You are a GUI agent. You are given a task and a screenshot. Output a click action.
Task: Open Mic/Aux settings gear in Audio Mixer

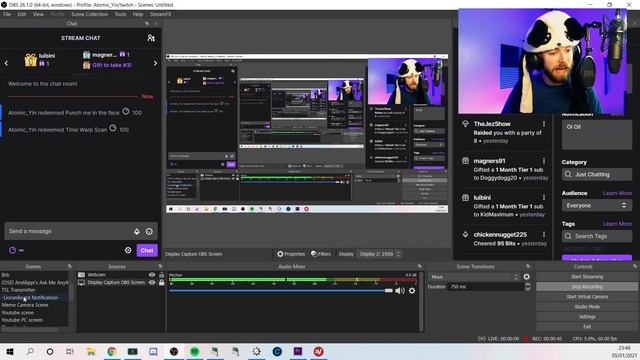[412, 291]
